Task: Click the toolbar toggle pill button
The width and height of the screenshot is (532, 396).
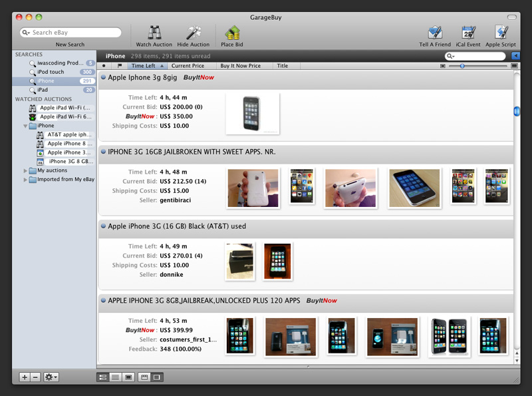Action: tap(511, 17)
